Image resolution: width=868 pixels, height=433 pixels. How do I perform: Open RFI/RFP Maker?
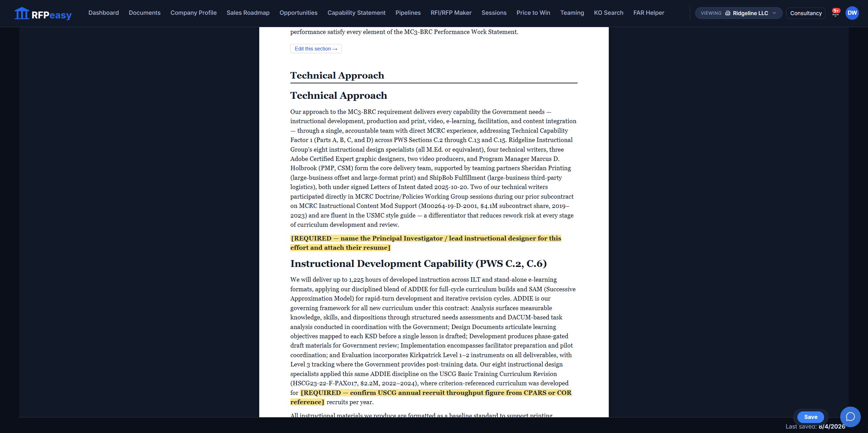coord(451,13)
